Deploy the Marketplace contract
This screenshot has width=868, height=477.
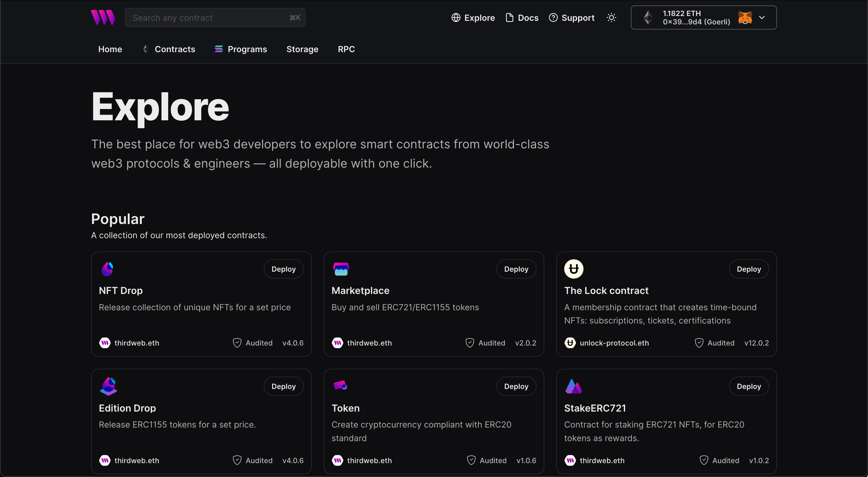coord(516,269)
